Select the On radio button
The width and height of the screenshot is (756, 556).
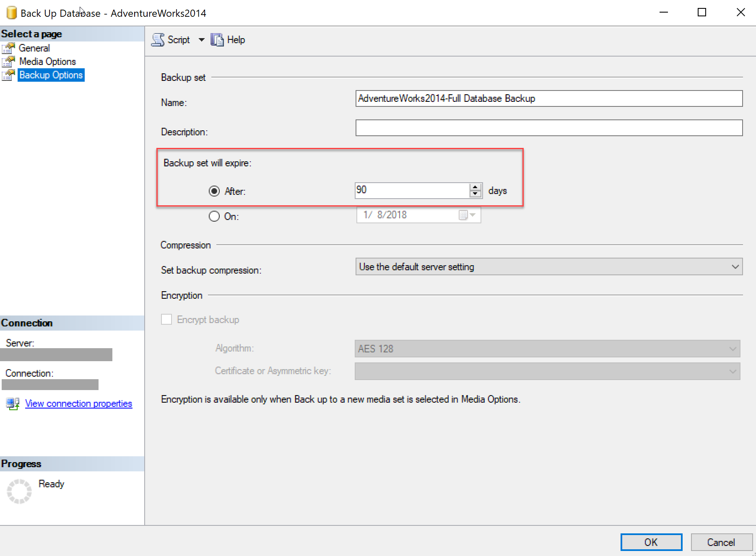click(214, 216)
